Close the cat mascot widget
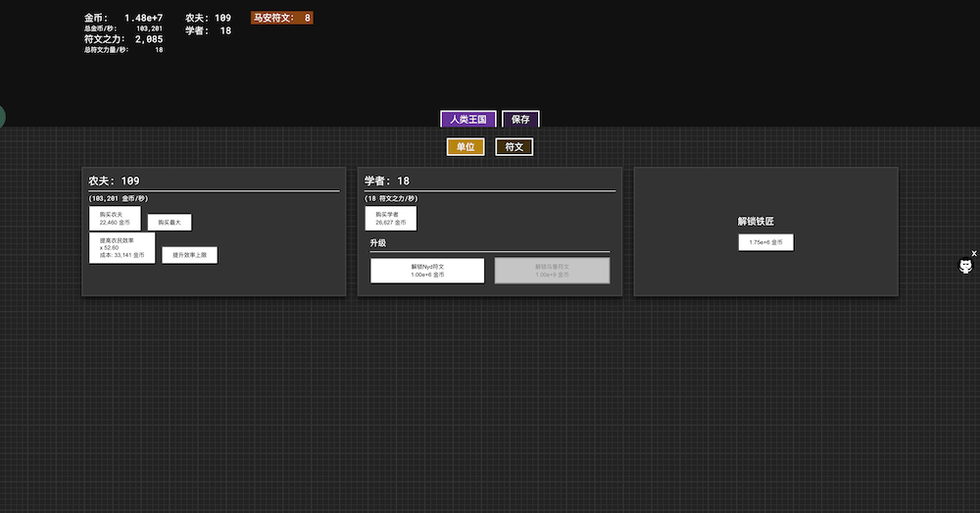980x513 pixels. click(x=973, y=253)
